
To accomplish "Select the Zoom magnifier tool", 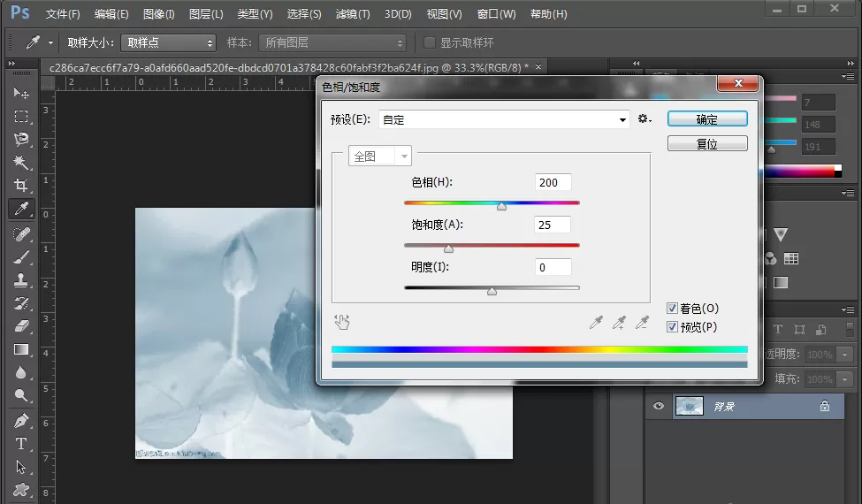I will (x=21, y=396).
